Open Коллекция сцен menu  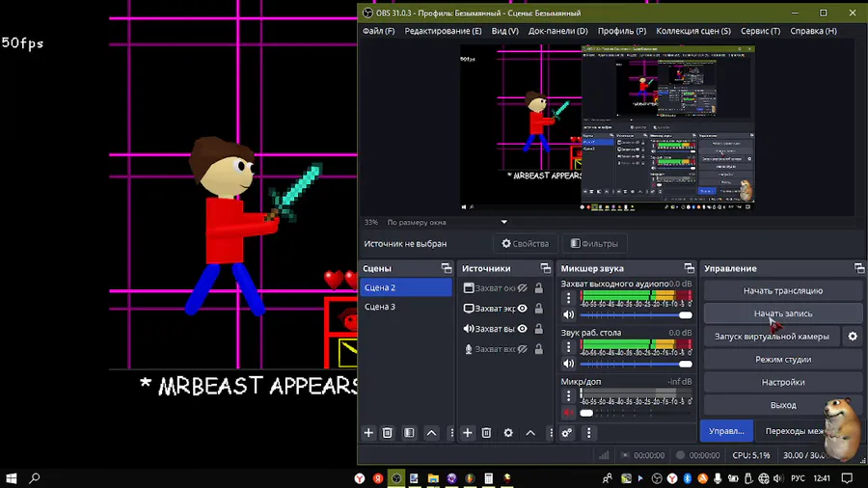click(x=693, y=31)
